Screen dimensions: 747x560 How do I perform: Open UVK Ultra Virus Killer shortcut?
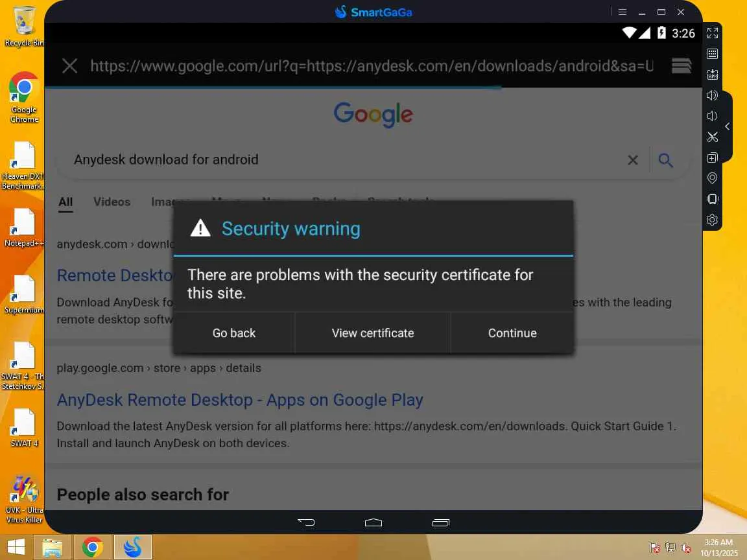24,499
